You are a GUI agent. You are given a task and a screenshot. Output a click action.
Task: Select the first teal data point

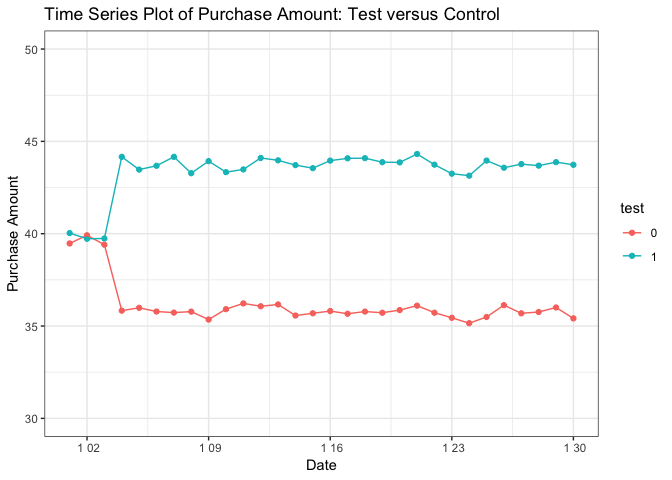coord(69,233)
